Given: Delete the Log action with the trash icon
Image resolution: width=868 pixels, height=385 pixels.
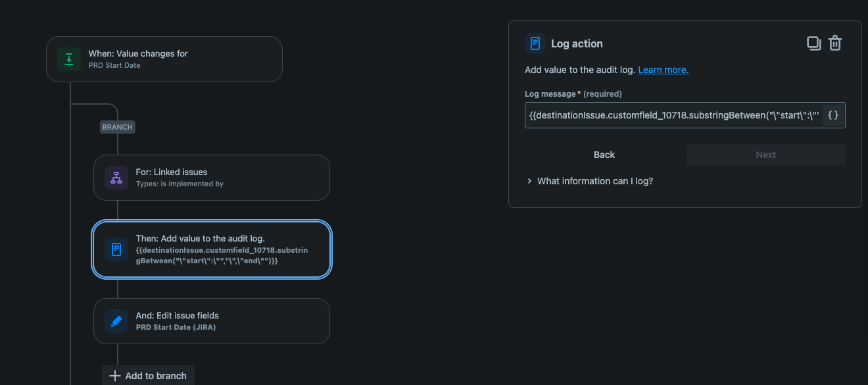Looking at the screenshot, I should click(835, 42).
